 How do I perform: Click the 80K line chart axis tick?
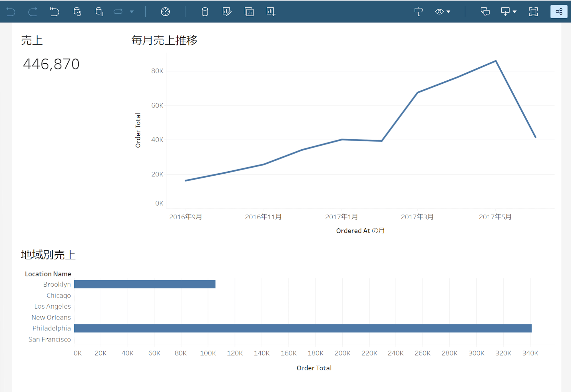157,71
